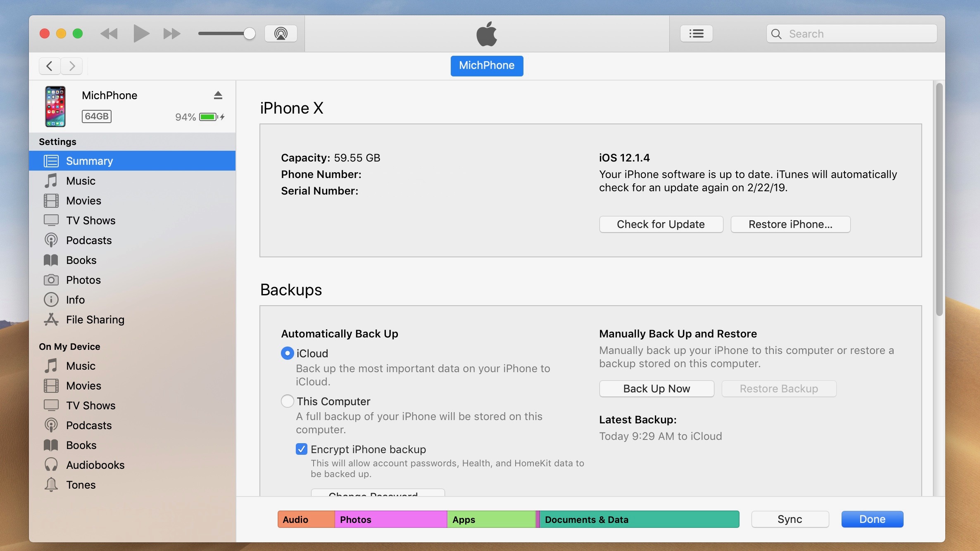The width and height of the screenshot is (980, 551).
Task: Click the Restore iPhone option
Action: (790, 223)
